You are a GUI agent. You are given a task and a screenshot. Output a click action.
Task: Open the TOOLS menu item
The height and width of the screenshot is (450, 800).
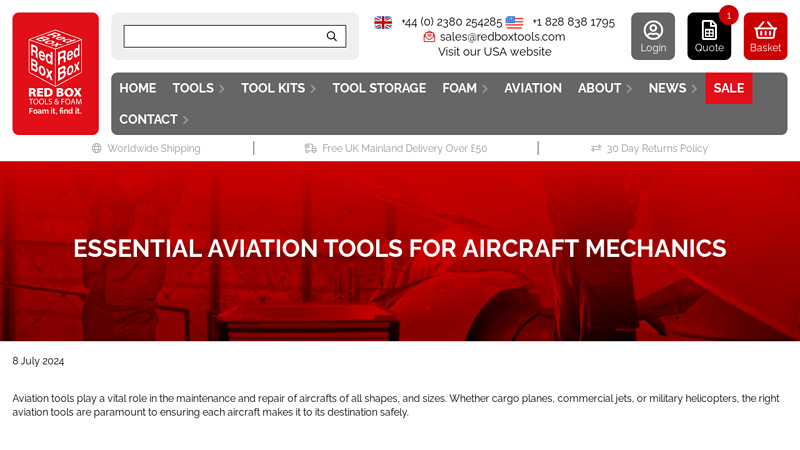pyautogui.click(x=193, y=88)
